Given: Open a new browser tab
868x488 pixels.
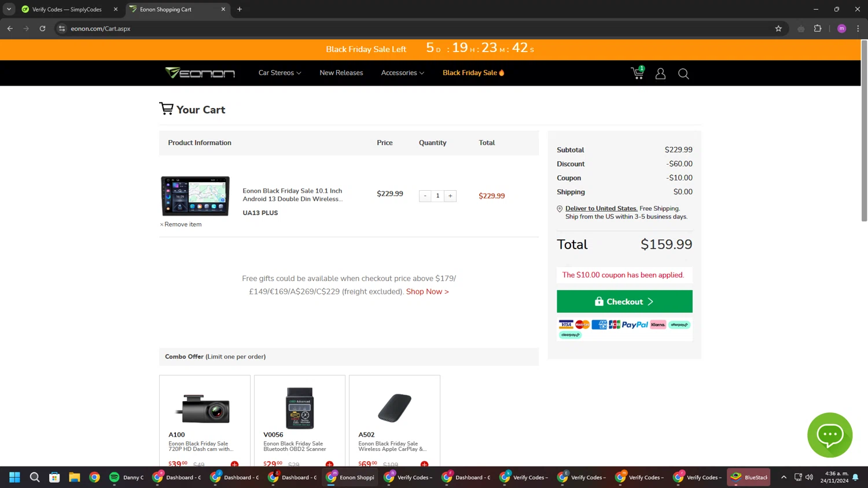Looking at the screenshot, I should coord(240,9).
